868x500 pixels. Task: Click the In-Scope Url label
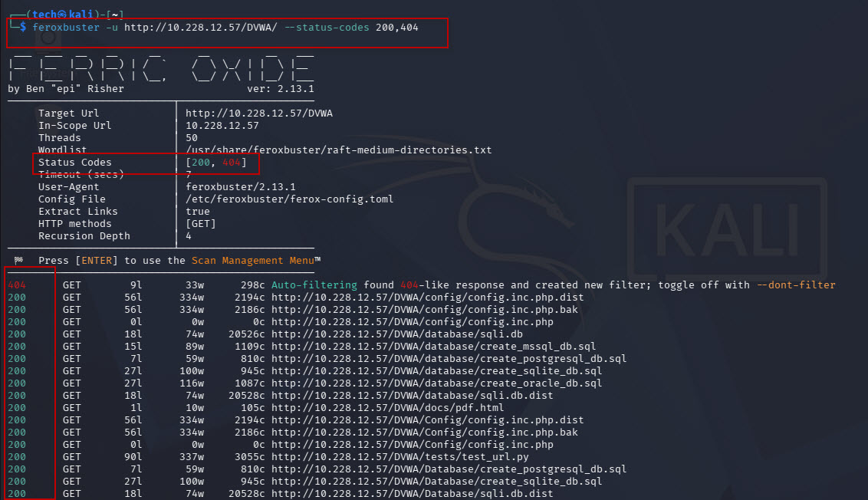click(74, 125)
